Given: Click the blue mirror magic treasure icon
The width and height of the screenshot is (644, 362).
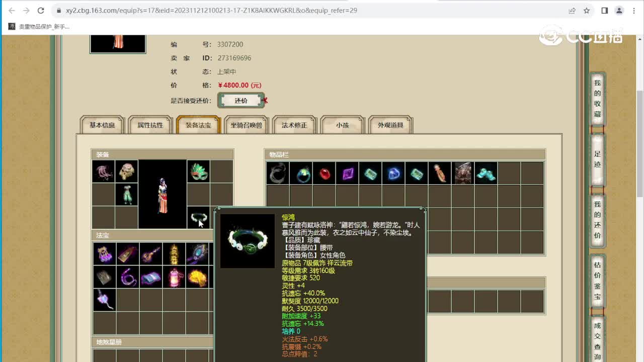Looking at the screenshot, I should coord(197,254).
